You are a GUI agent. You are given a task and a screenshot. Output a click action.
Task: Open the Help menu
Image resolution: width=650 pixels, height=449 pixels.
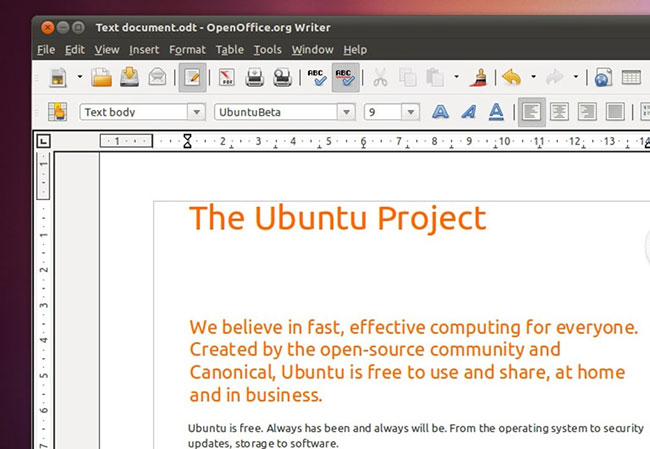click(355, 50)
